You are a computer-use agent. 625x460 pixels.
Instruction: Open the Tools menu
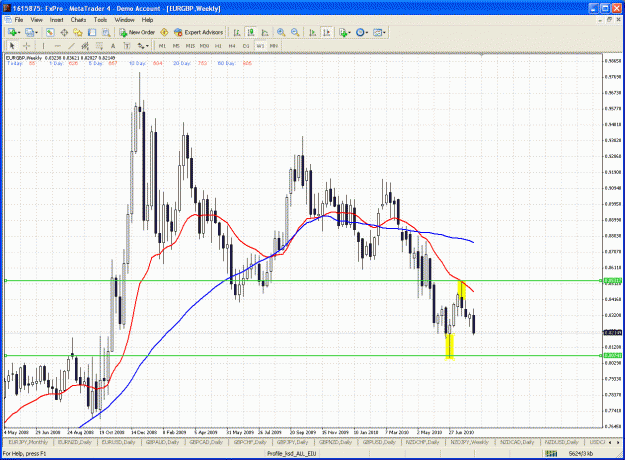click(x=100, y=20)
